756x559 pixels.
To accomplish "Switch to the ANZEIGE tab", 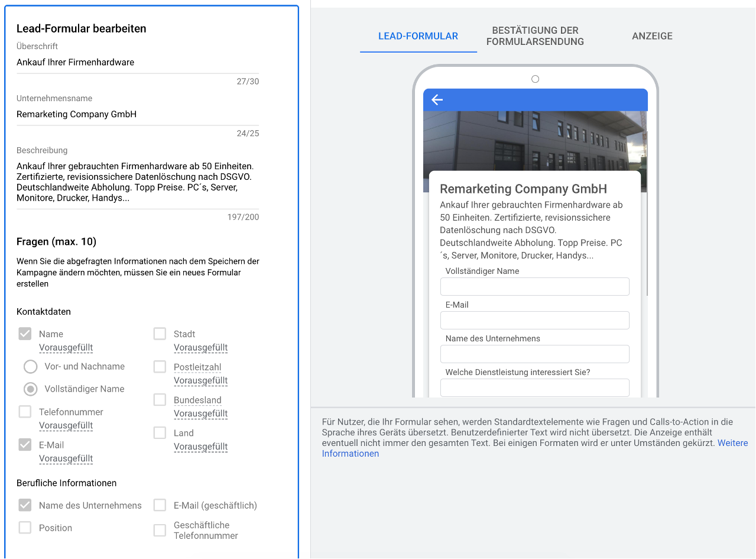I will coord(652,36).
